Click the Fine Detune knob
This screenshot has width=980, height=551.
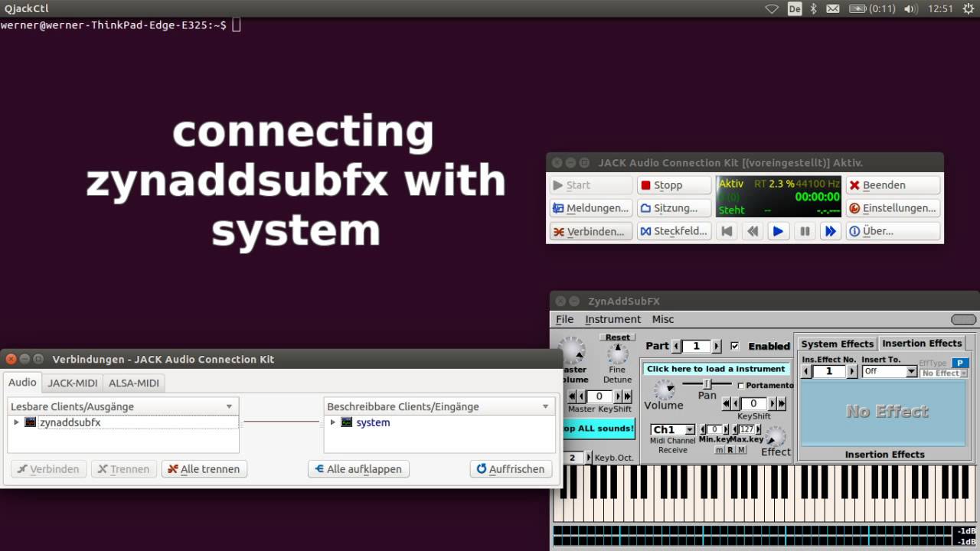pos(618,354)
